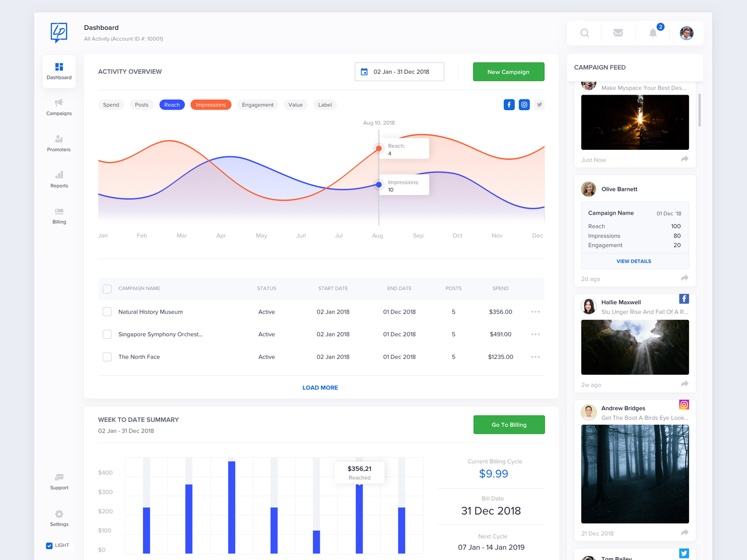Select the checkbox for The North Face row
747x560 pixels.
click(107, 357)
